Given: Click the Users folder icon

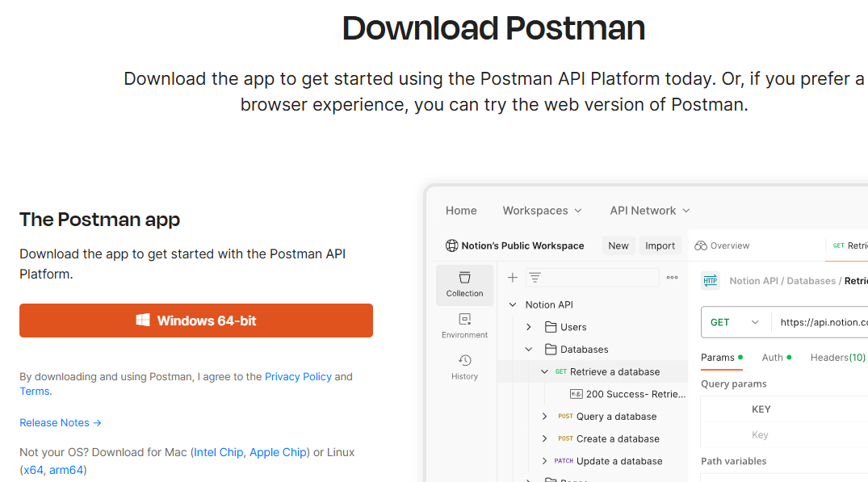Looking at the screenshot, I should tap(550, 327).
